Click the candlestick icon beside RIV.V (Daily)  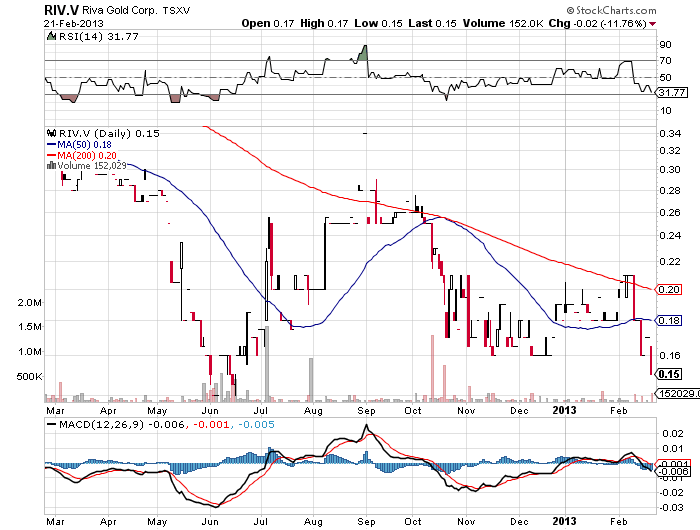click(51, 133)
